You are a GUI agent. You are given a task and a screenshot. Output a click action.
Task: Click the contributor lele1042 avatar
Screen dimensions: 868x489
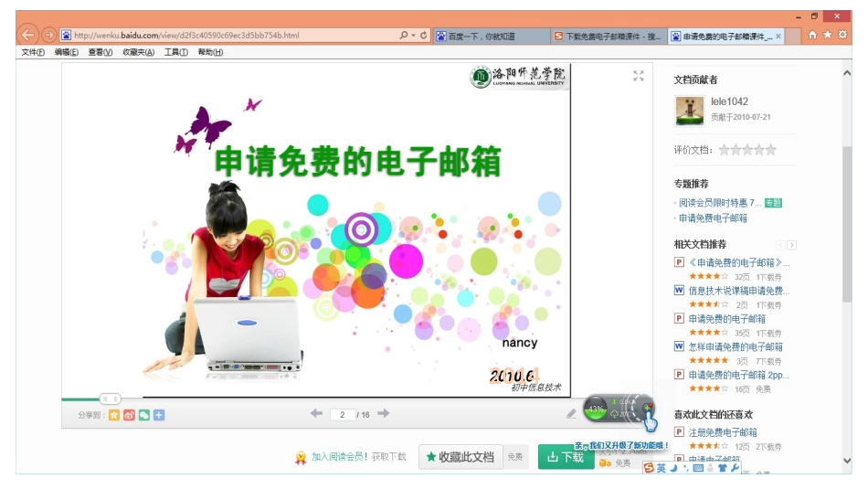coord(690,111)
